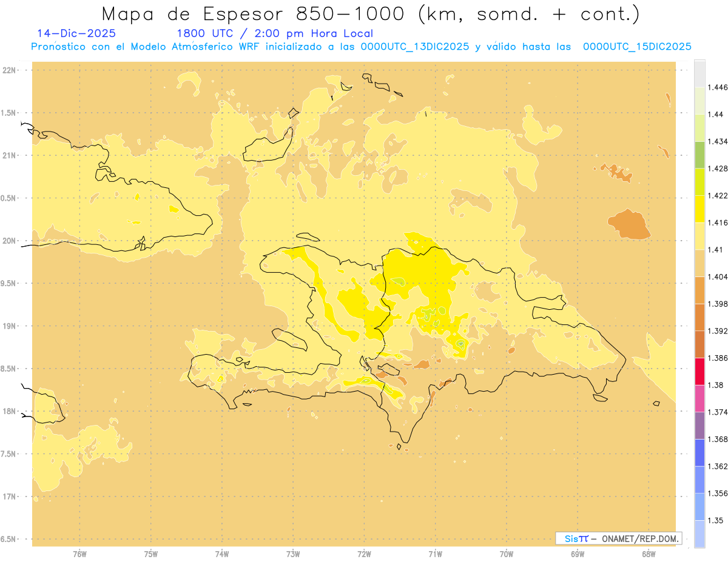Click the '1800 UTC / 2:00 pm Hora Local' time label
This screenshot has width=728, height=562.
275,34
